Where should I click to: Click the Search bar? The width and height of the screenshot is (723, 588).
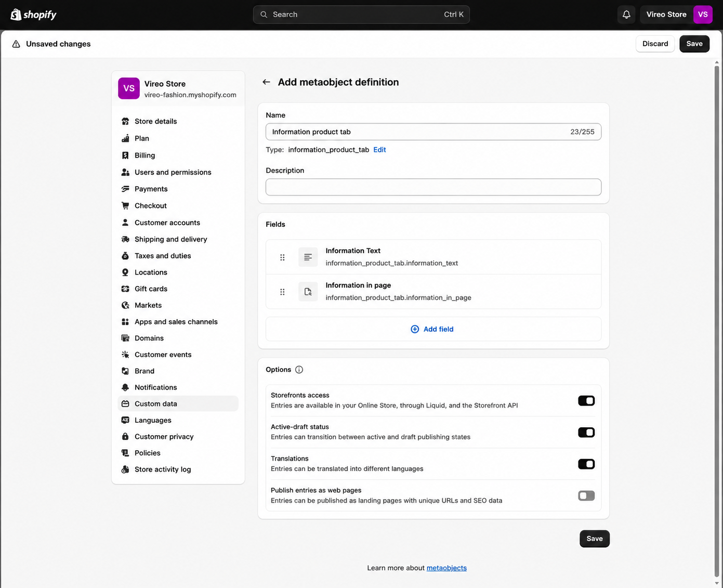coord(361,15)
